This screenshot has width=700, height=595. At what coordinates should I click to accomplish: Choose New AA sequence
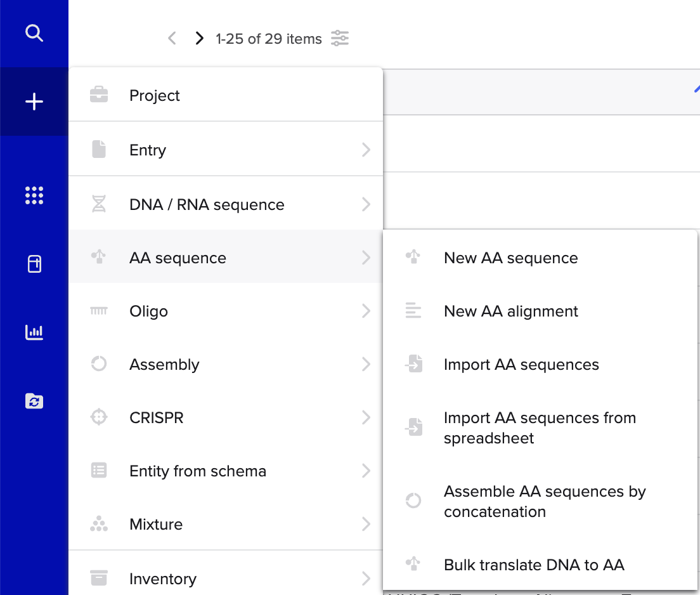click(x=540, y=258)
